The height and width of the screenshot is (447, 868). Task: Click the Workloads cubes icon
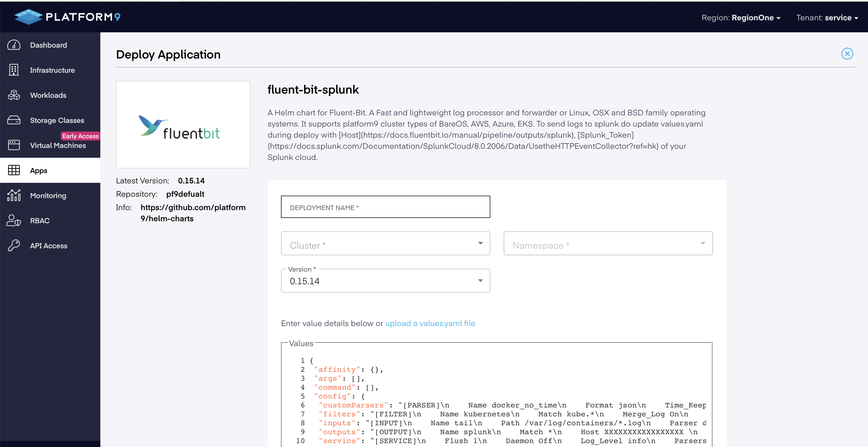click(x=14, y=95)
